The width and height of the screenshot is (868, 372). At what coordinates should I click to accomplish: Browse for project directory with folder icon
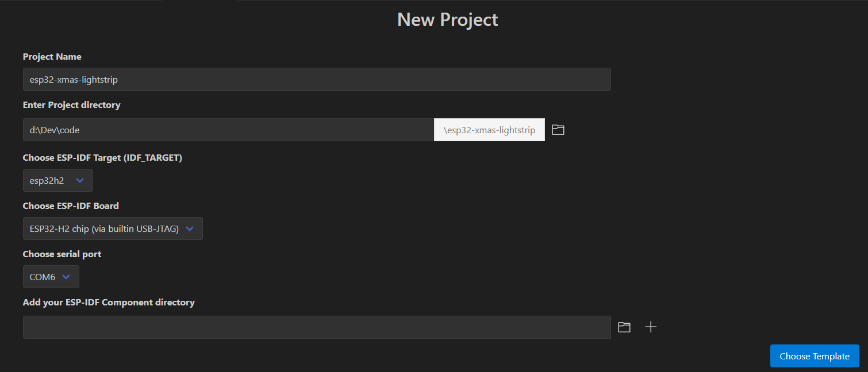coord(558,130)
